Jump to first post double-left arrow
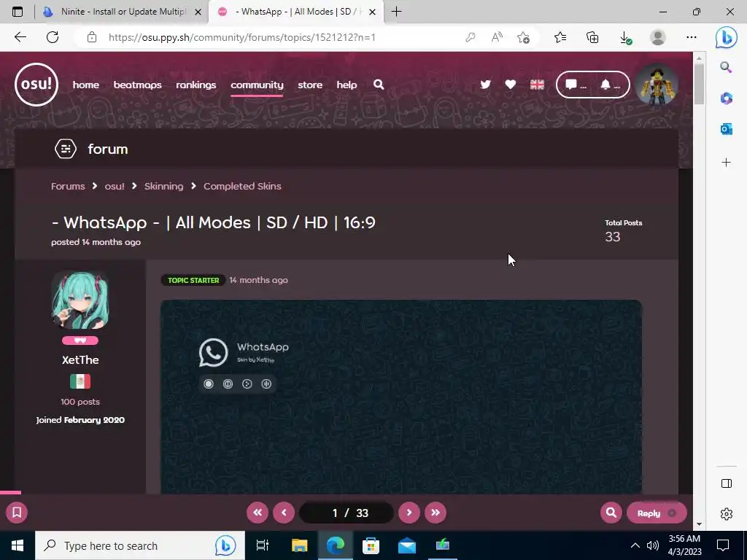 tap(258, 513)
